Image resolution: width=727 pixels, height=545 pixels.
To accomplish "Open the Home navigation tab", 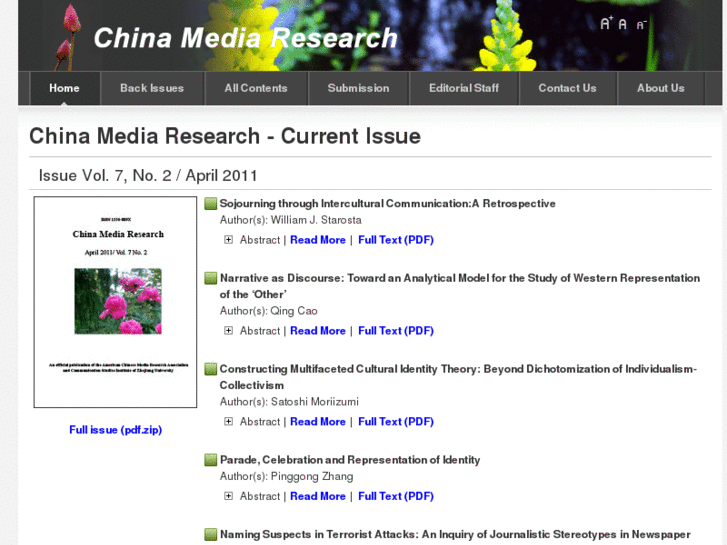I will [64, 88].
